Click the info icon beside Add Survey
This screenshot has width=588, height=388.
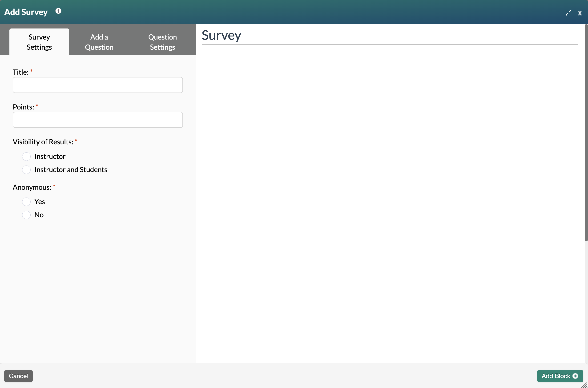coord(58,11)
